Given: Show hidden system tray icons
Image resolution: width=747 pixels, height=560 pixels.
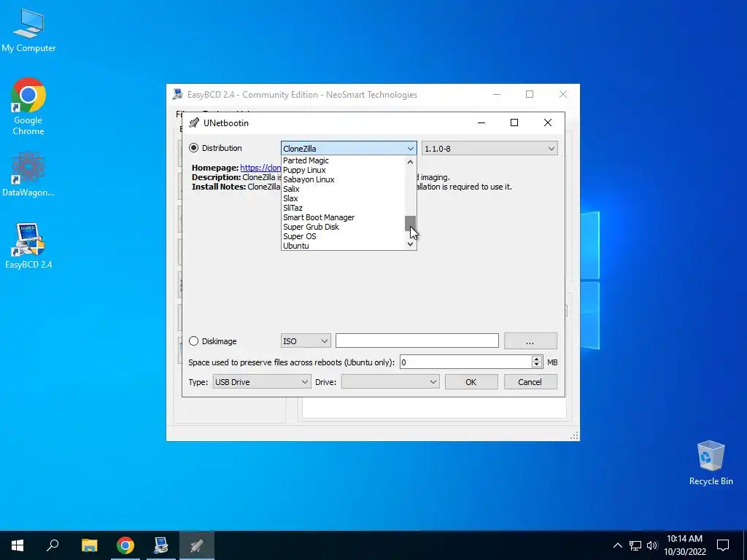Looking at the screenshot, I should pyautogui.click(x=617, y=545).
